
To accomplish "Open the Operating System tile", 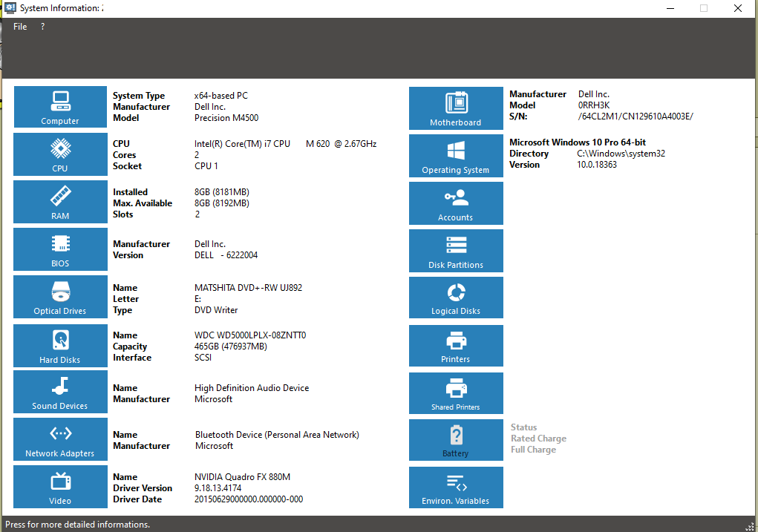I will (456, 156).
